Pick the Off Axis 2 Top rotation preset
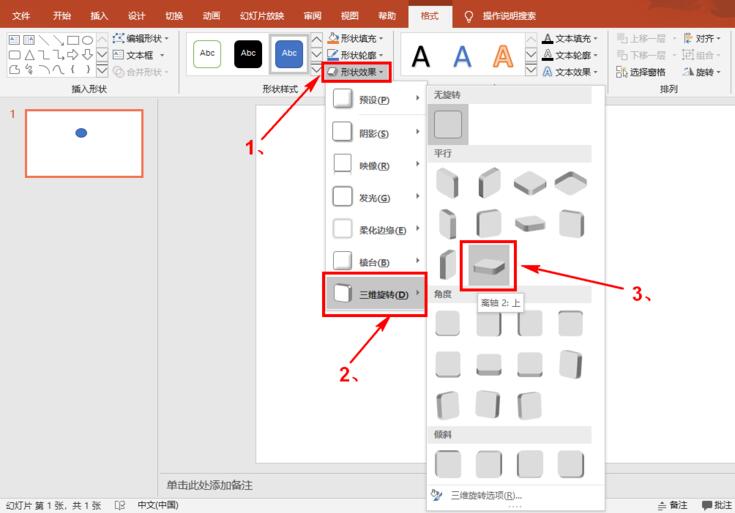This screenshot has width=735, height=513. point(487,266)
